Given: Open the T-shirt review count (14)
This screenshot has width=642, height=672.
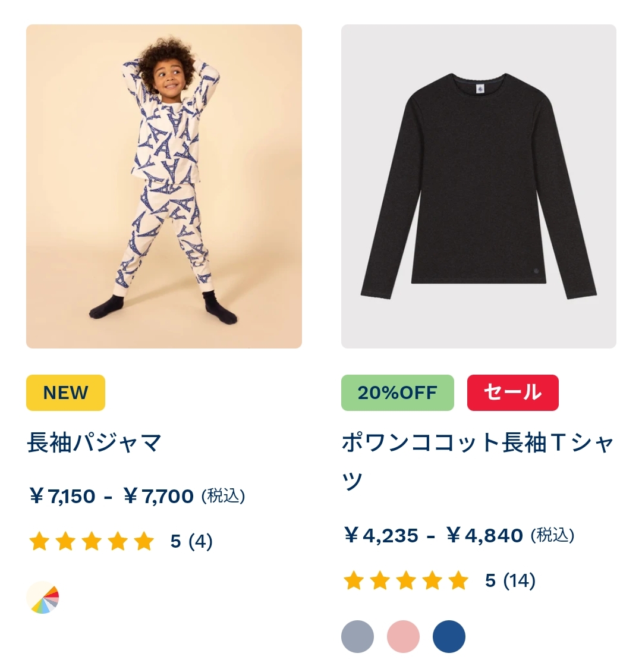Looking at the screenshot, I should [x=519, y=580].
